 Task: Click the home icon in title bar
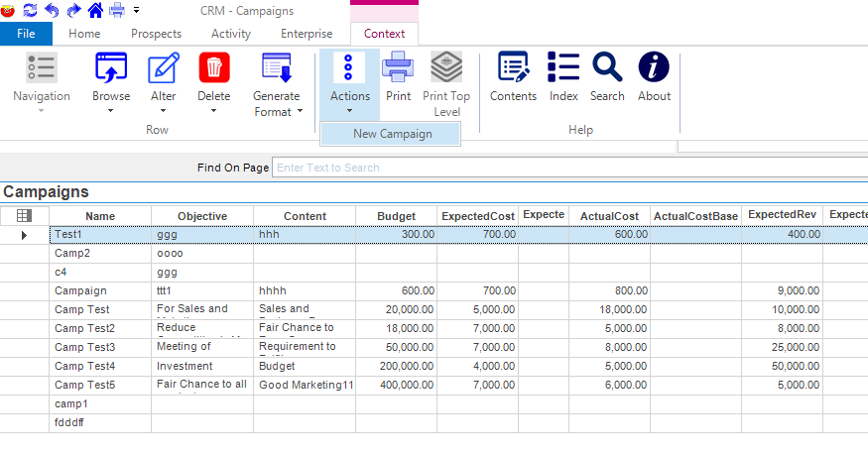tap(95, 10)
